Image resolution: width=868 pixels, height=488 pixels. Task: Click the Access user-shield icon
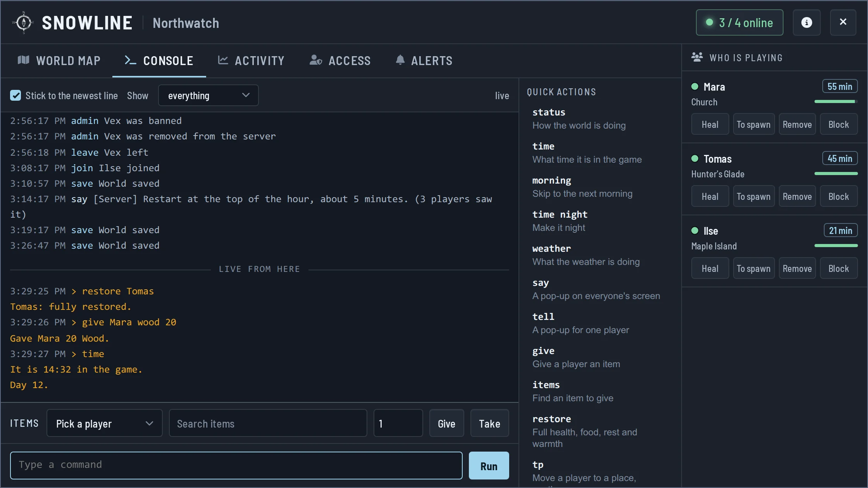click(316, 60)
